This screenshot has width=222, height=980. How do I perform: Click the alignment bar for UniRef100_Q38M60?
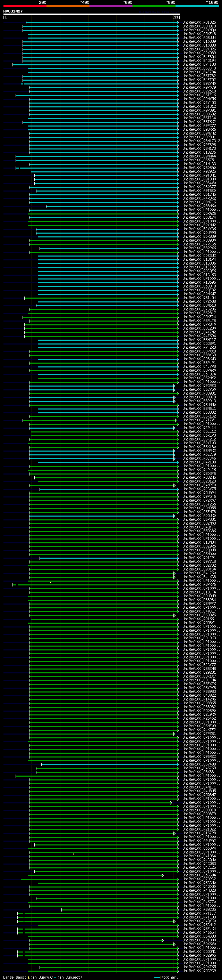pyautogui.click(x=113, y=206)
